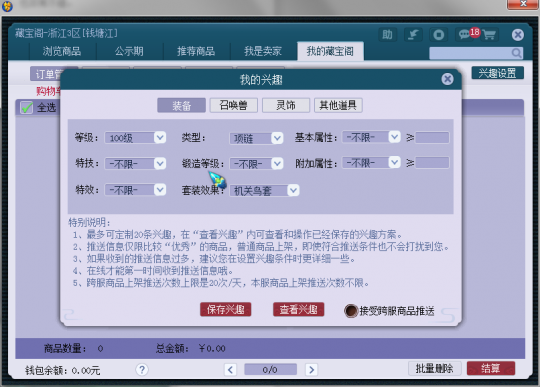The height and width of the screenshot is (387, 540).
Task: Go to next page arrow
Action: coord(312,369)
